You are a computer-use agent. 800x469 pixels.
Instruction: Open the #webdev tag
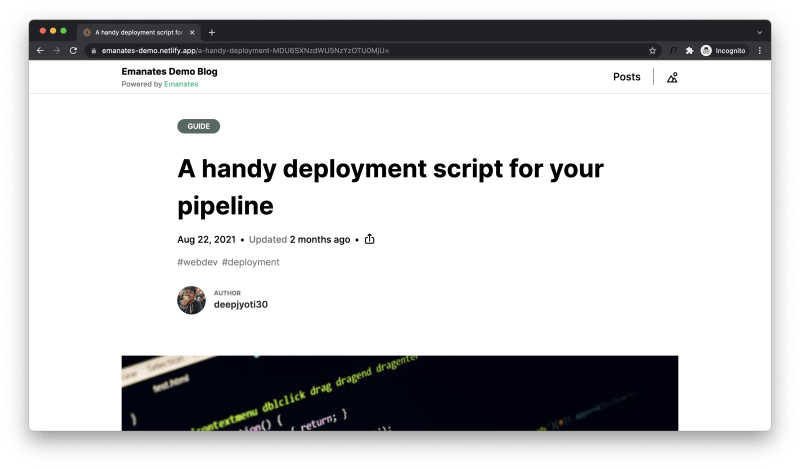click(197, 262)
